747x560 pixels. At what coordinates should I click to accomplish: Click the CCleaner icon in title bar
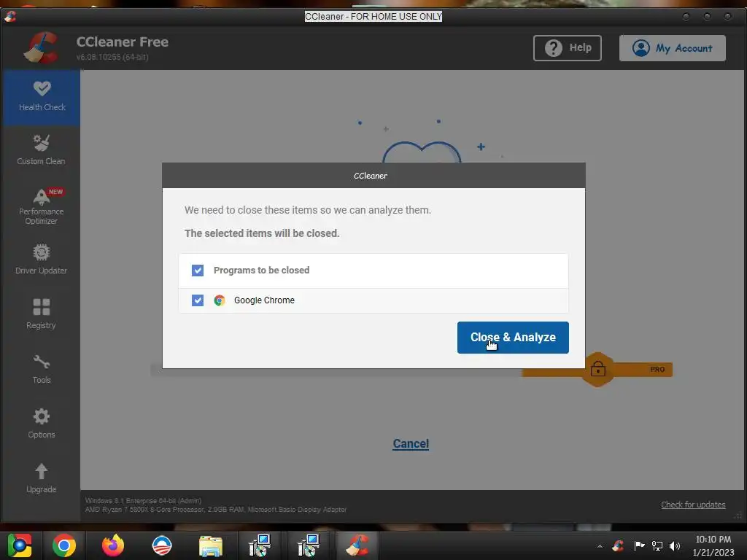10,16
